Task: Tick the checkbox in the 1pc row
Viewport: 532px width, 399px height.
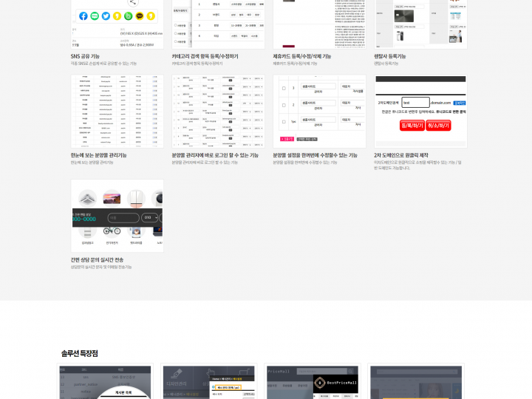Action: pyautogui.click(x=283, y=120)
